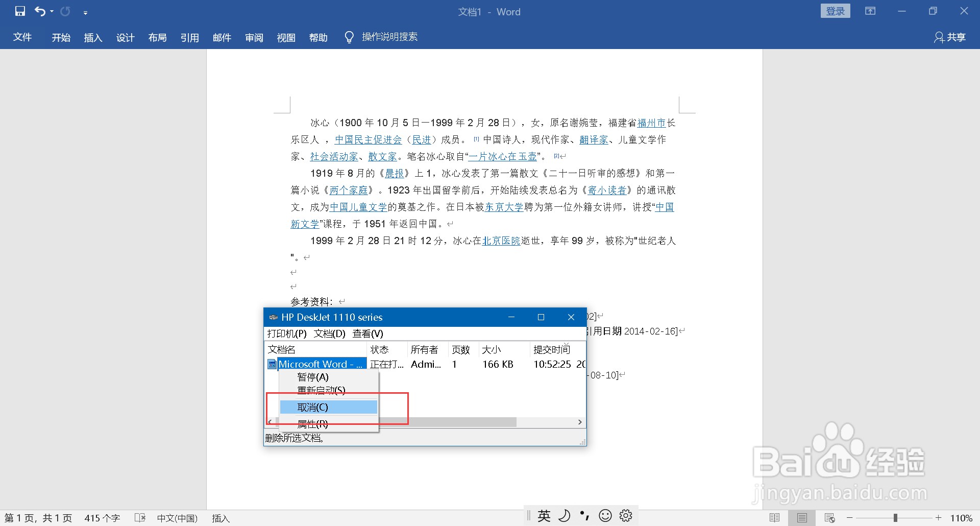Switch to the 视图 ribbon tab

click(286, 37)
